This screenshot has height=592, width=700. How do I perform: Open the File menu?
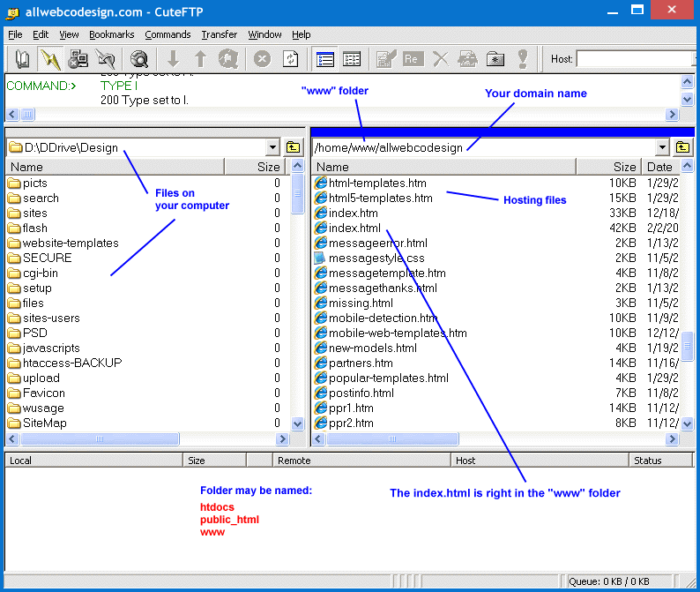tap(15, 34)
